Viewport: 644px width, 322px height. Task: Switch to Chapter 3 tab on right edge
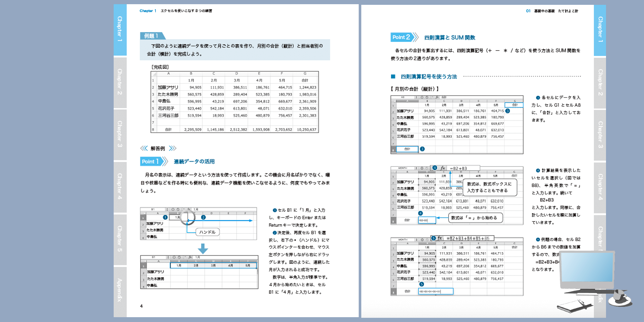pos(600,135)
